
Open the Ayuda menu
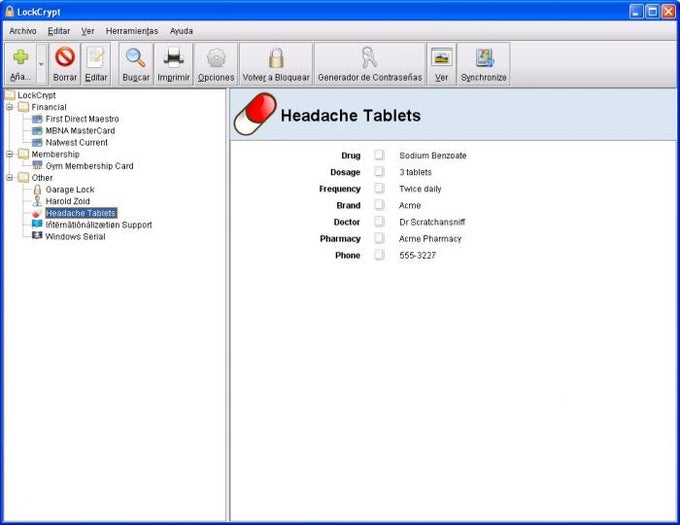(181, 31)
